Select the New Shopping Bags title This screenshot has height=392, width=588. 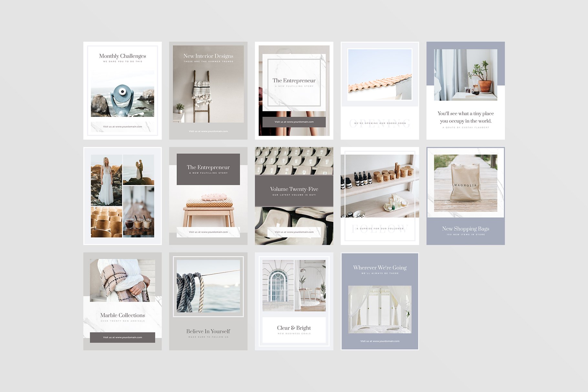(466, 229)
